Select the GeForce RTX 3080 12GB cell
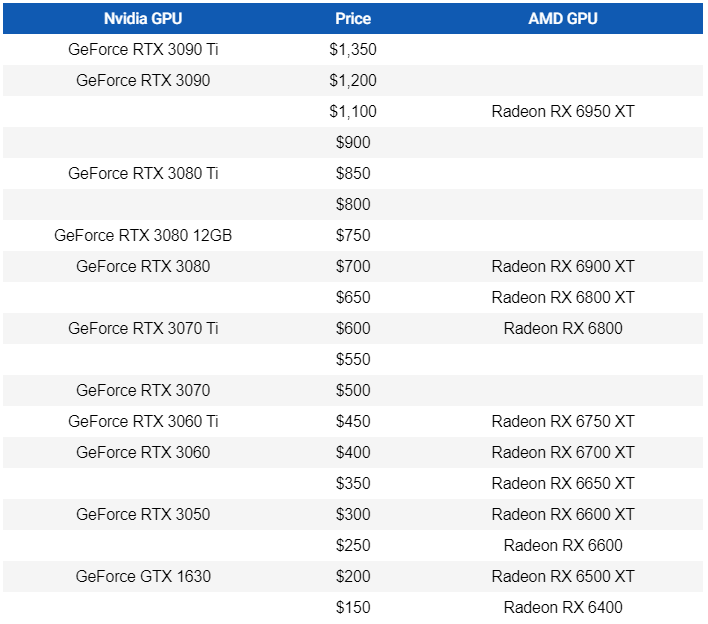 click(x=143, y=235)
